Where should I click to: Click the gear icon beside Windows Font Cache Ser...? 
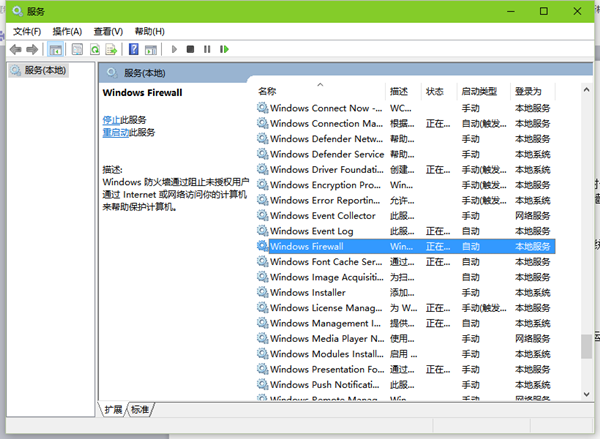262,261
